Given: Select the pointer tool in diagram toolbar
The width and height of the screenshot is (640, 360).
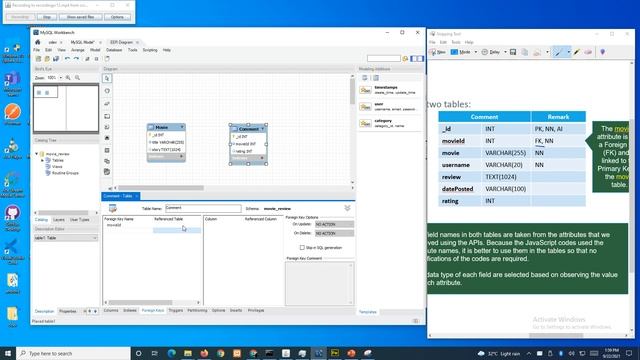Looking at the screenshot, I should pyautogui.click(x=107, y=78).
